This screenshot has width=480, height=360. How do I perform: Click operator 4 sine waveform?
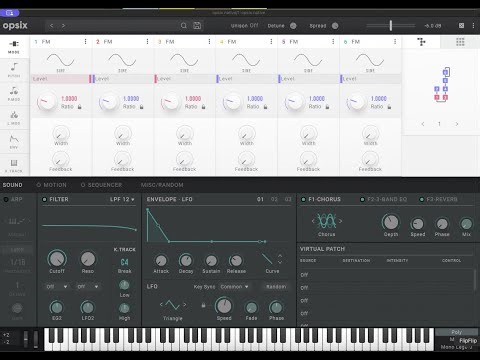(x=246, y=60)
